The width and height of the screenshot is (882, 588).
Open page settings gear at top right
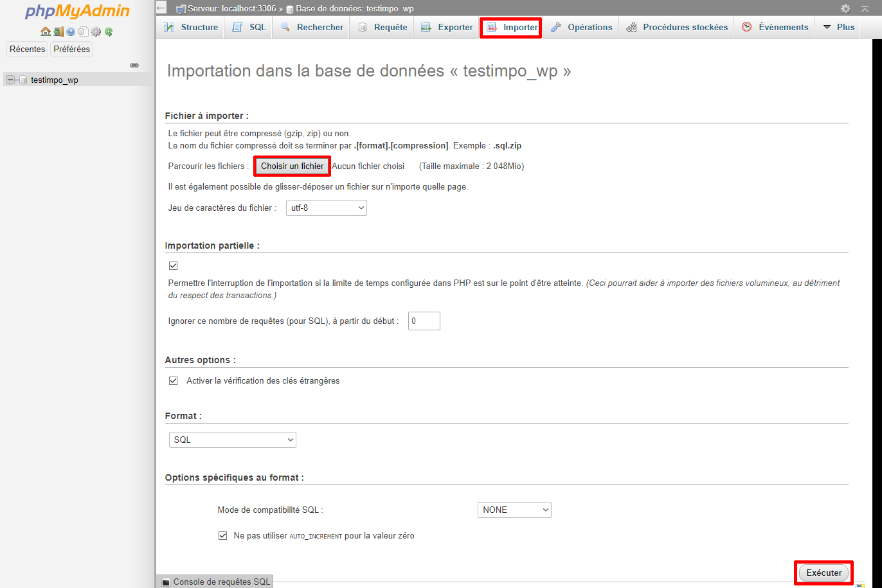coord(845,8)
